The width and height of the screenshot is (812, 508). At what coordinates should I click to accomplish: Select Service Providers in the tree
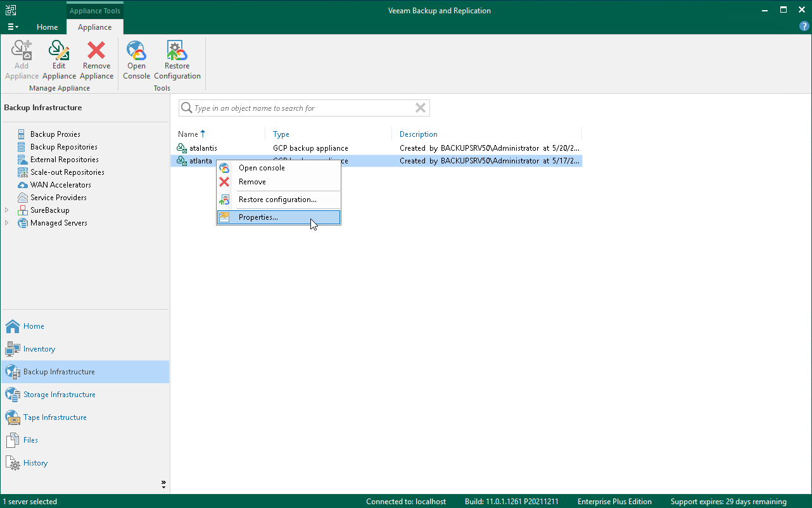[x=58, y=198]
